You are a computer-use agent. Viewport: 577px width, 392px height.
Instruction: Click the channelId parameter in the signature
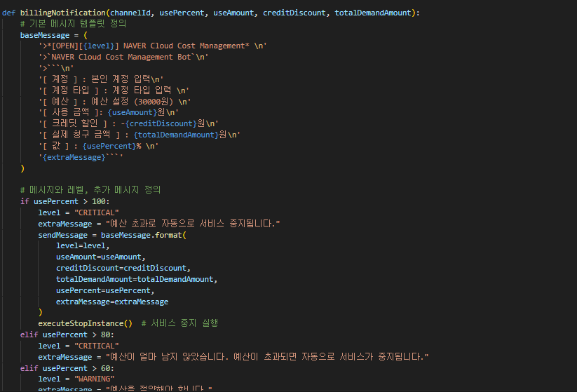pos(130,13)
